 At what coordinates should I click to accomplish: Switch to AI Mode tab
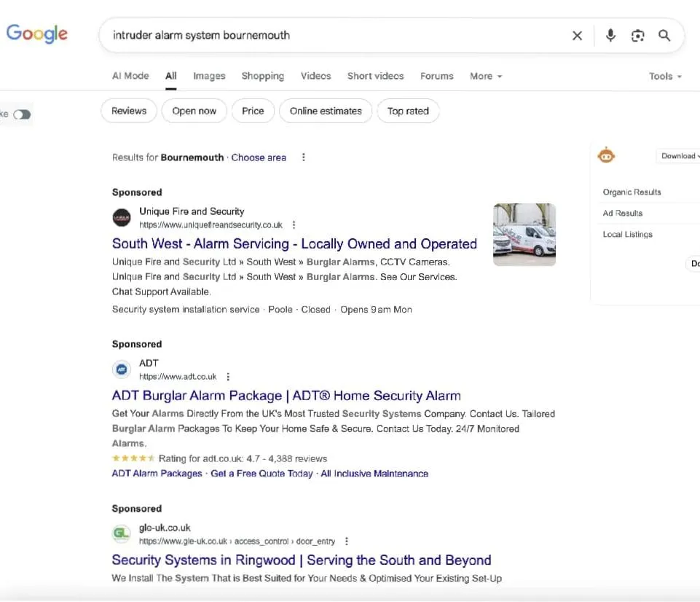(130, 76)
